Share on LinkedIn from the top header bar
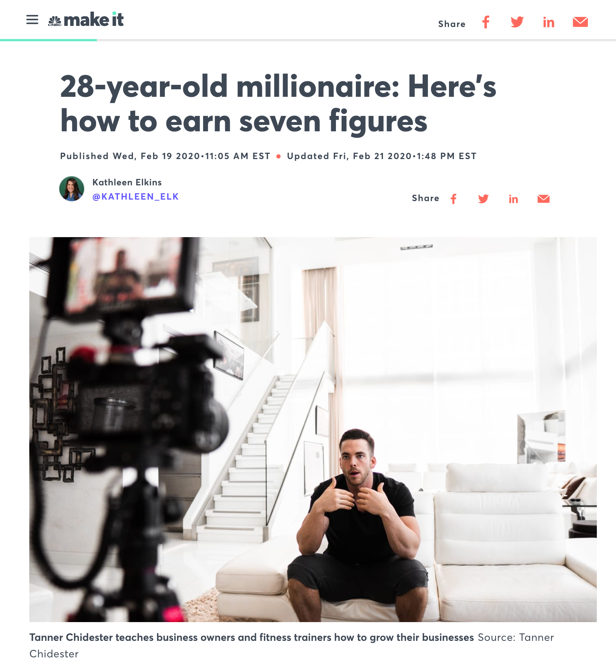The height and width of the screenshot is (672, 616). [x=548, y=23]
